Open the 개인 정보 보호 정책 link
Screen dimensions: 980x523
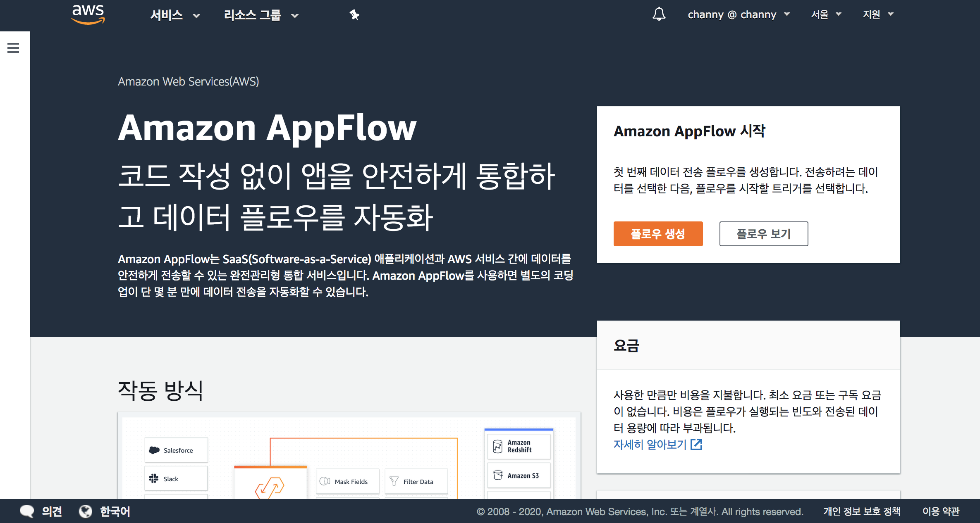862,511
